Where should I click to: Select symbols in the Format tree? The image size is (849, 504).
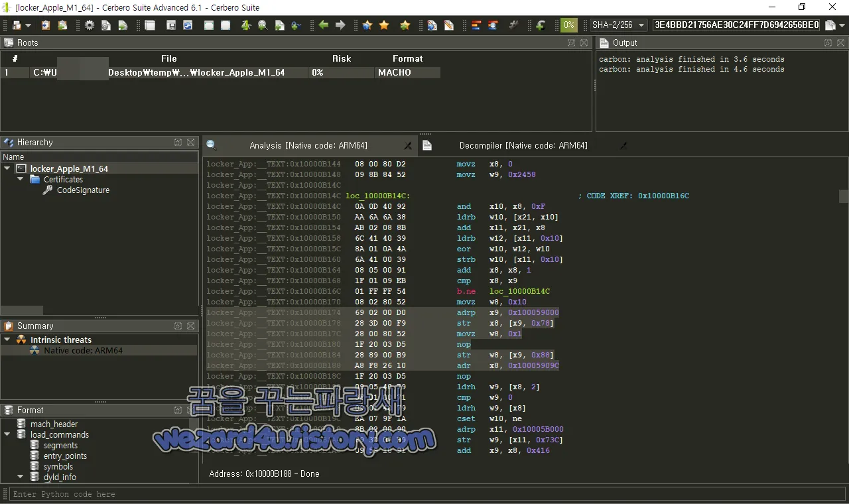[x=58, y=466]
